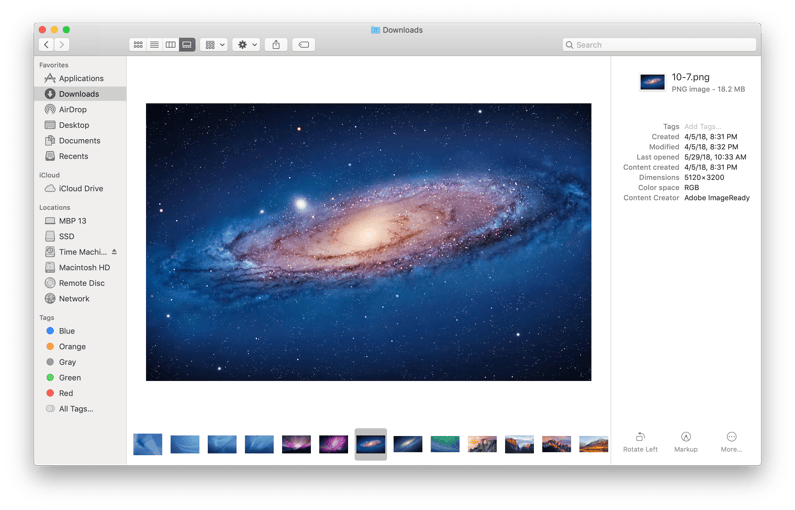Image resolution: width=795 pixels, height=510 pixels.
Task: Filter by the Gray tag
Action: coord(80,362)
